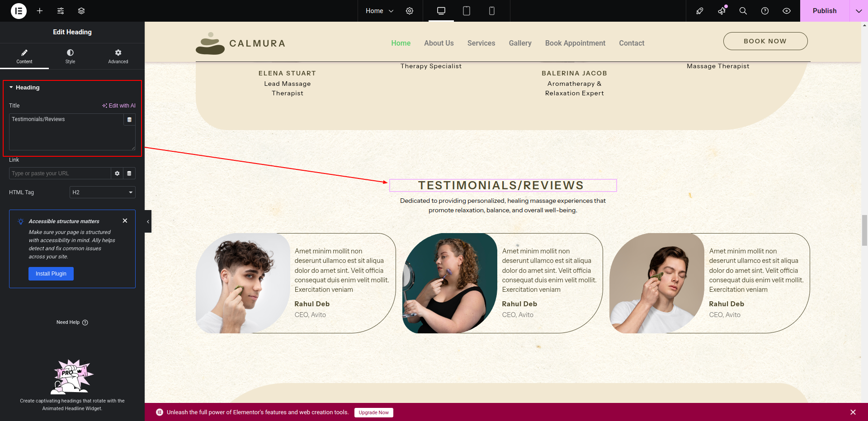Open the Structure layers icon
868x421 pixels.
coord(81,11)
